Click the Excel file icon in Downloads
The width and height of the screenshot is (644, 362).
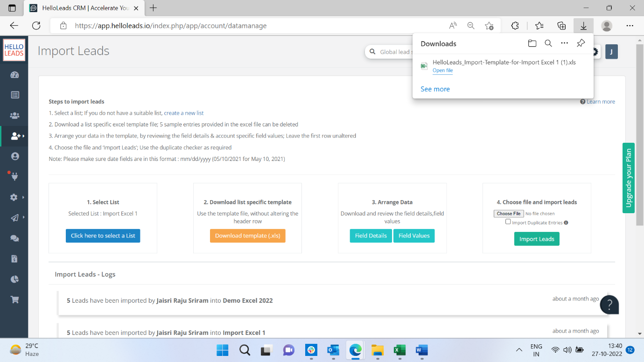(x=424, y=66)
